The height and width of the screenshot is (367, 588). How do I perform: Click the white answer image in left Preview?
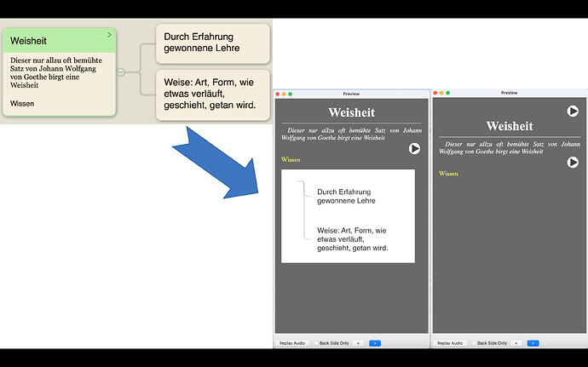click(x=348, y=216)
